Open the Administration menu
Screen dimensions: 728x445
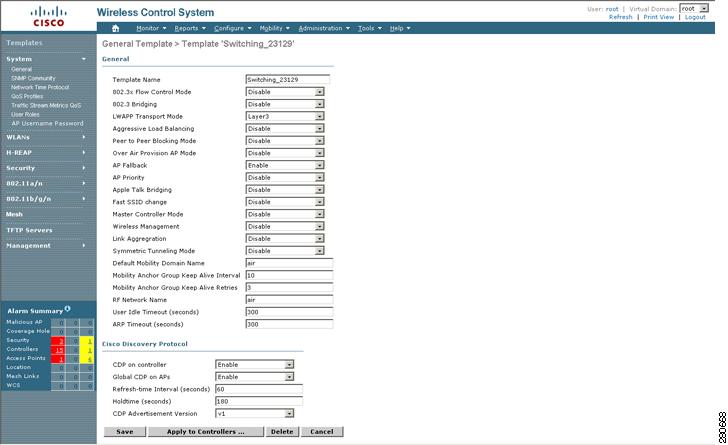(x=324, y=28)
